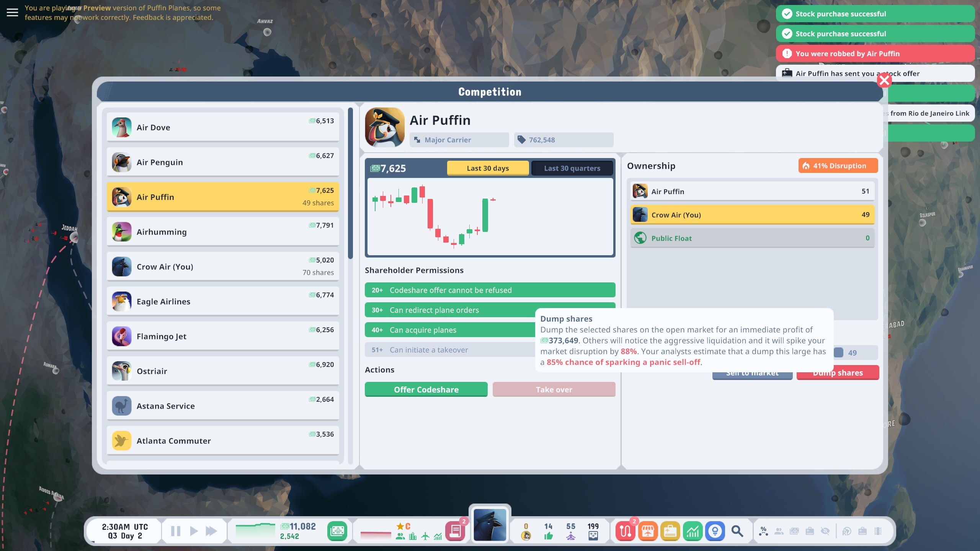Switch chart to Last 30 quarters view

[572, 168]
